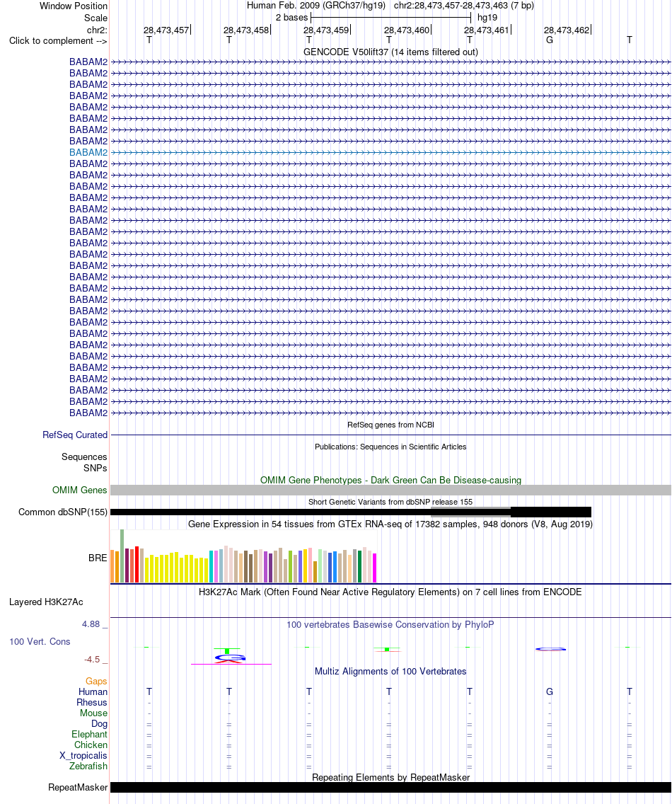Open the 'Multiz Alignments of 100 Vertebrates' title
Screen dimensions: 672x804
tap(390, 671)
